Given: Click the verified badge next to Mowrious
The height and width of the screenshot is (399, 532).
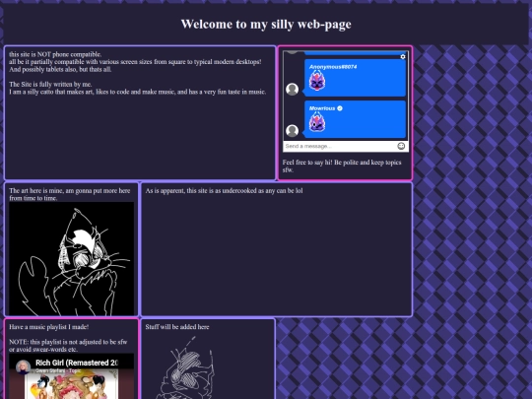Looking at the screenshot, I should (340, 108).
